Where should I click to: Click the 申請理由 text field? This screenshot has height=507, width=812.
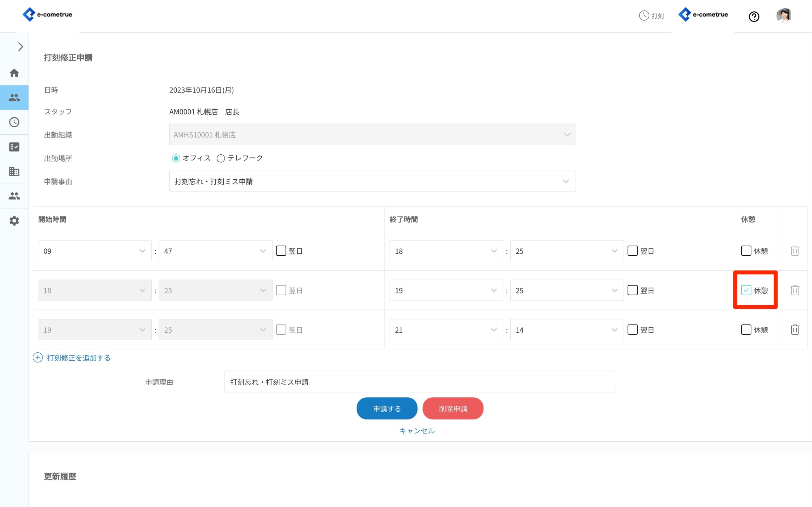[419, 382]
